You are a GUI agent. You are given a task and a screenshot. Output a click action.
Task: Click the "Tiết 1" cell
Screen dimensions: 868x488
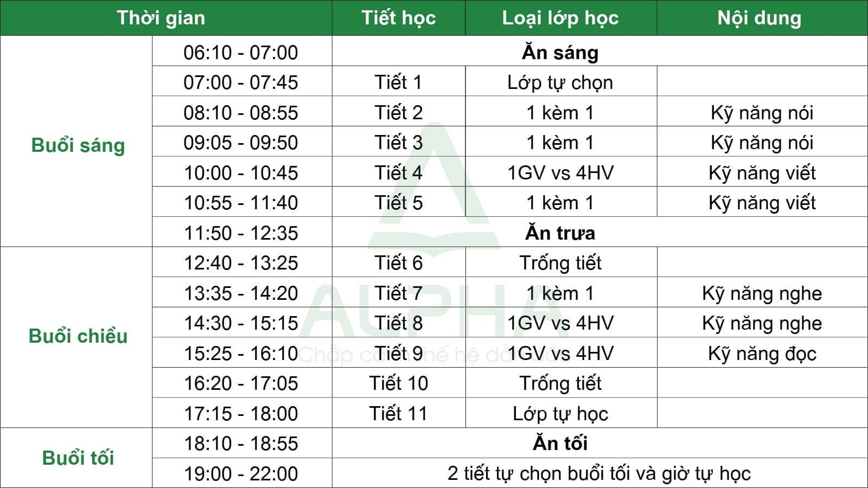(399, 81)
